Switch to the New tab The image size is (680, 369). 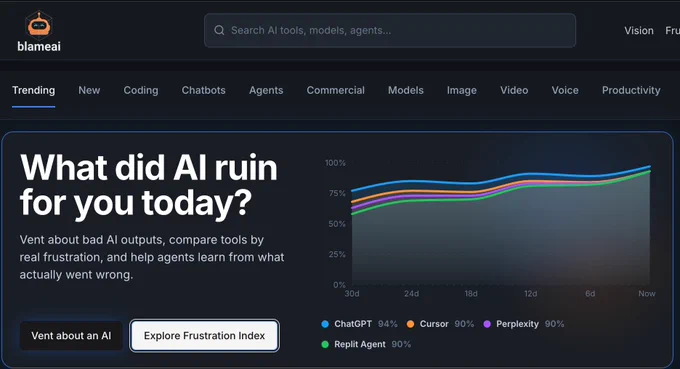pyautogui.click(x=89, y=90)
